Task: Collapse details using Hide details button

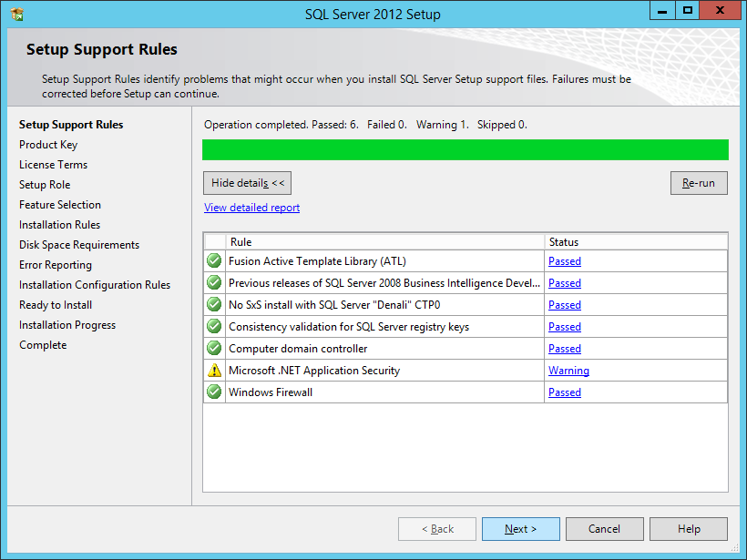Action: [247, 182]
